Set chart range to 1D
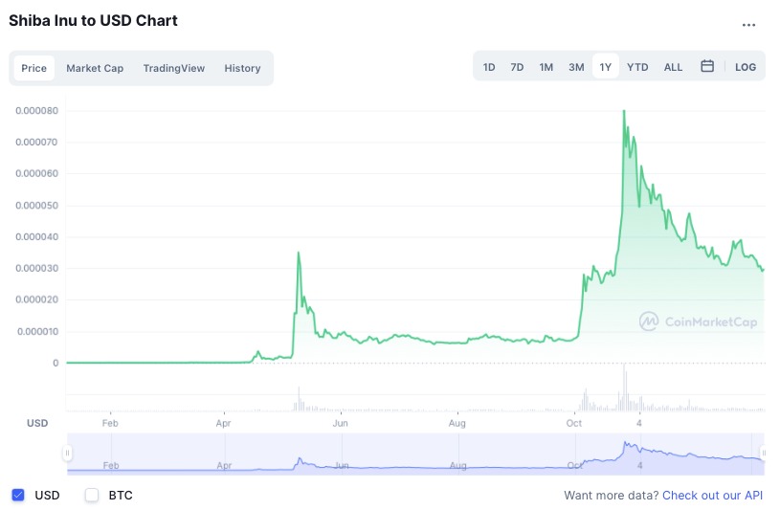The image size is (780, 532). (489, 67)
